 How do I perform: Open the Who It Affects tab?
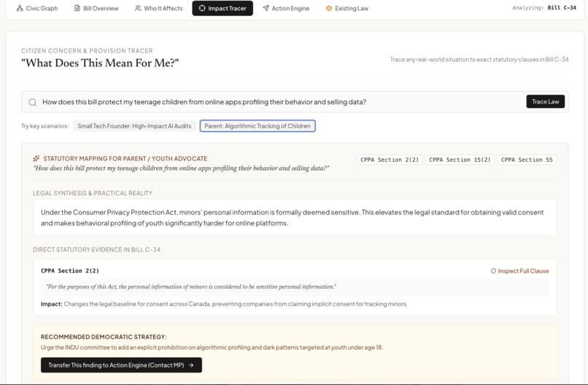158,8
